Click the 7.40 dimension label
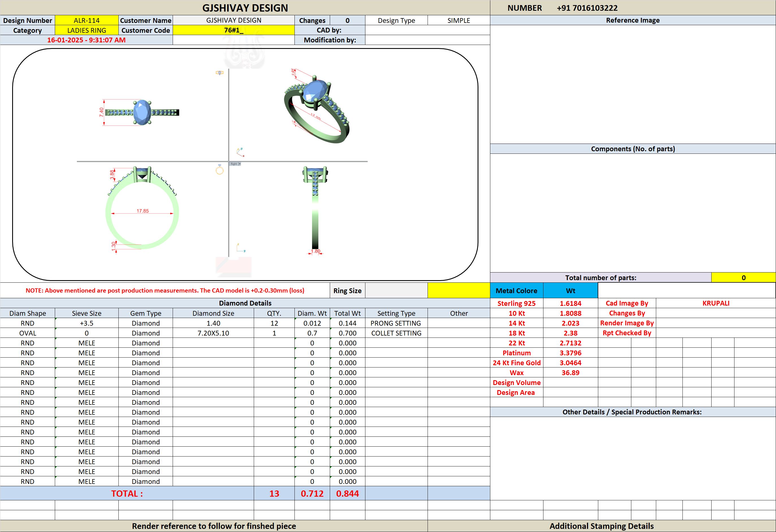The image size is (776, 532). [101, 112]
